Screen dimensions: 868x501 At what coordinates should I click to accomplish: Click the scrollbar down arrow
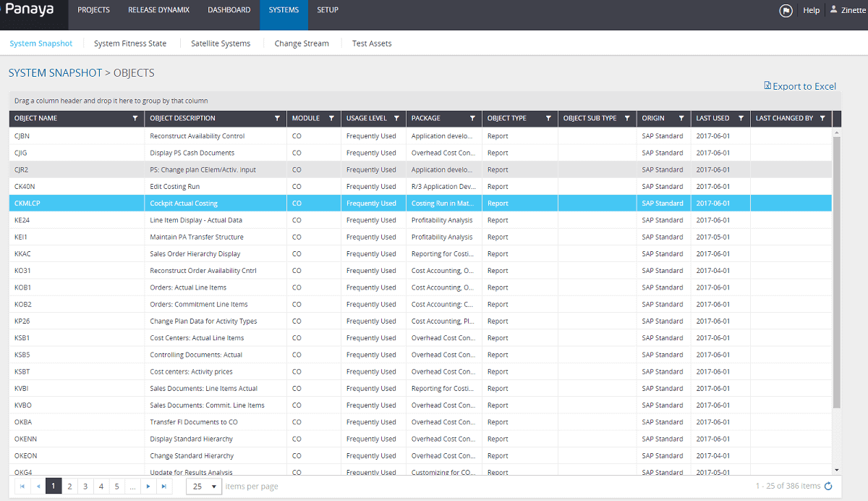pos(837,471)
